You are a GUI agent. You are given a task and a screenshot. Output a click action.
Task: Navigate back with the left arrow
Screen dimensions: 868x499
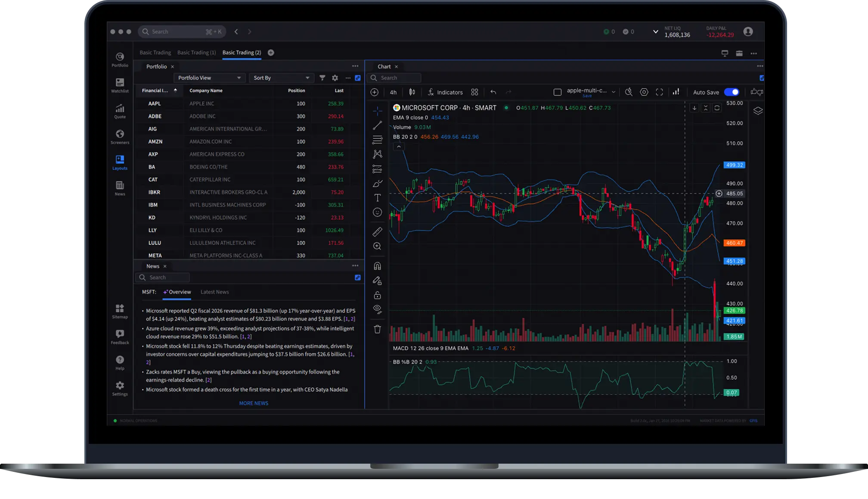coord(236,31)
